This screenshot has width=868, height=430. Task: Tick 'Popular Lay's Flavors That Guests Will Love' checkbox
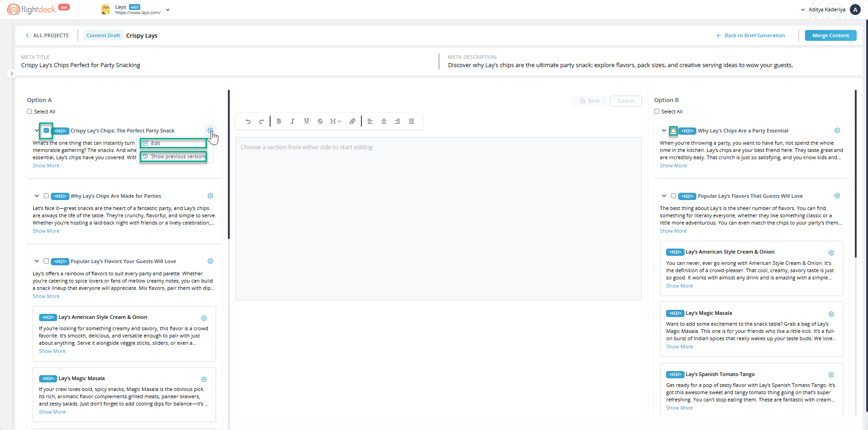click(673, 196)
